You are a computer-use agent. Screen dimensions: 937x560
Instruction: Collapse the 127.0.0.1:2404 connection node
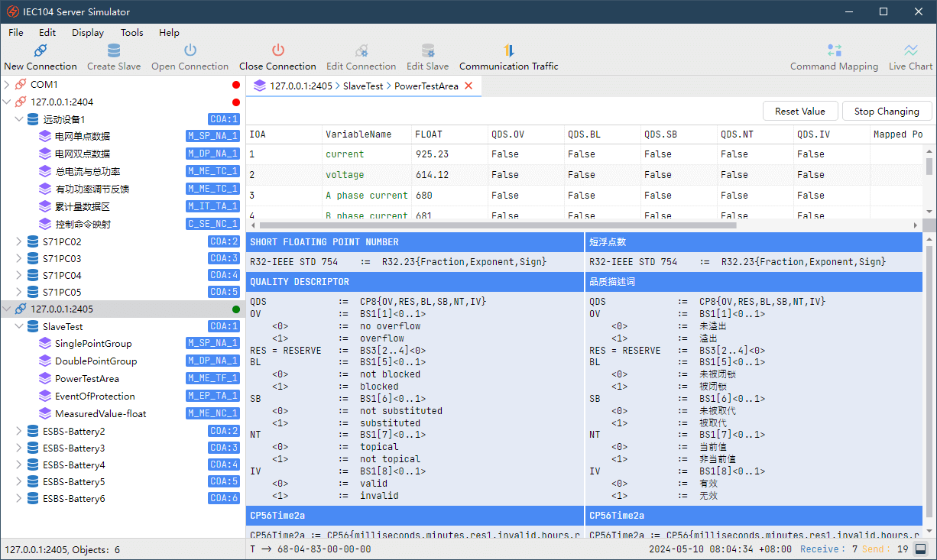coord(8,102)
